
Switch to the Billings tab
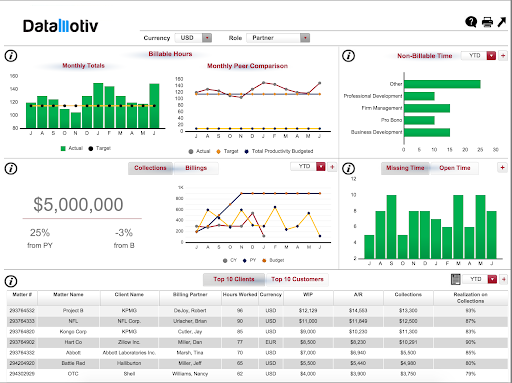pyautogui.click(x=196, y=168)
